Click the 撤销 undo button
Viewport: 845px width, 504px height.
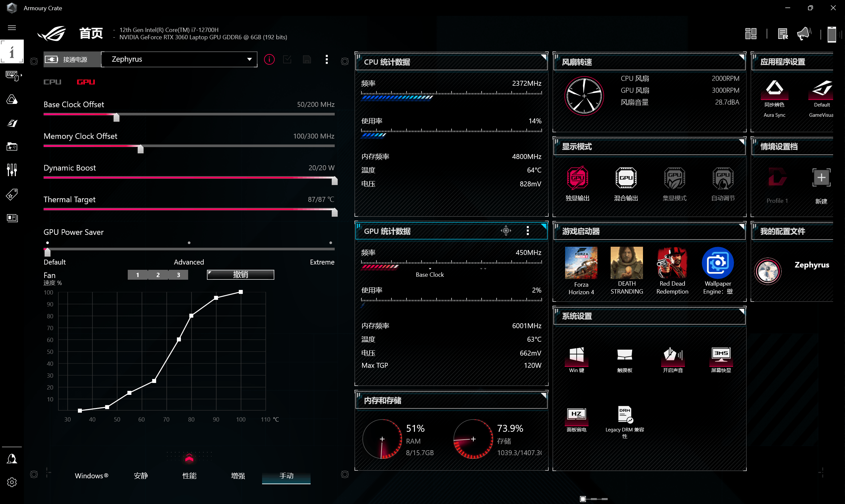[x=240, y=274]
